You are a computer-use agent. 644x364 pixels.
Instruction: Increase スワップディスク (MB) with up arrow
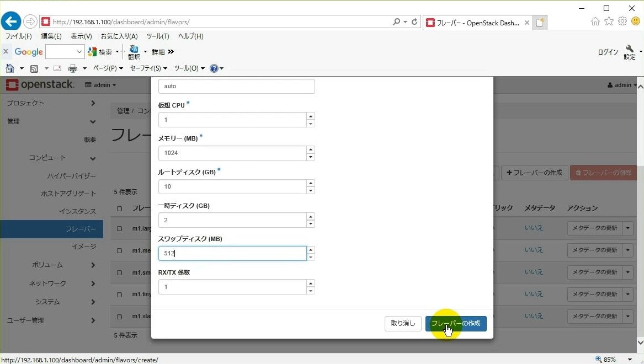click(311, 250)
